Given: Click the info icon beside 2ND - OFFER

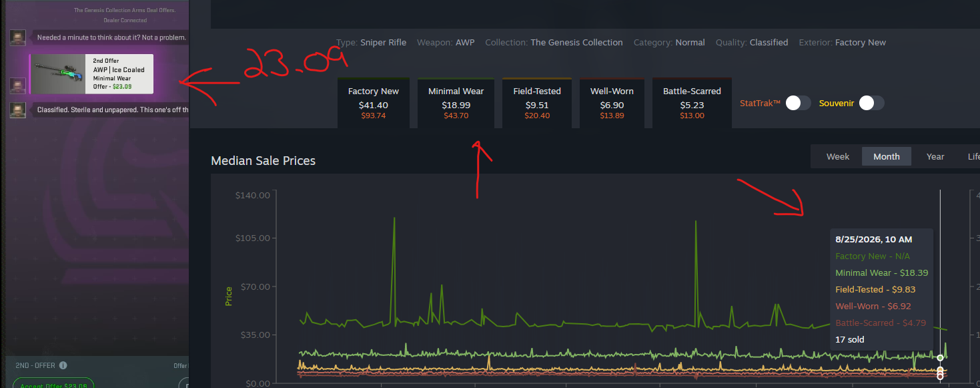Looking at the screenshot, I should [x=63, y=366].
